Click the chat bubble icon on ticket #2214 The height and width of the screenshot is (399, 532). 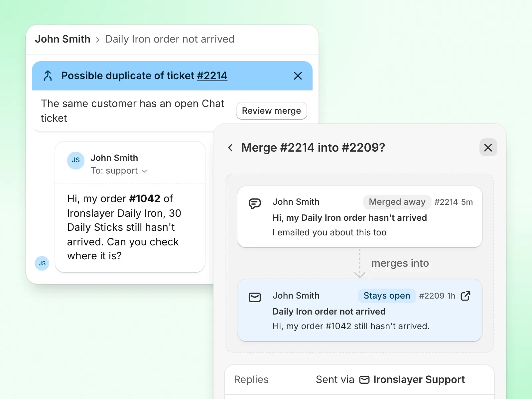coord(255,203)
